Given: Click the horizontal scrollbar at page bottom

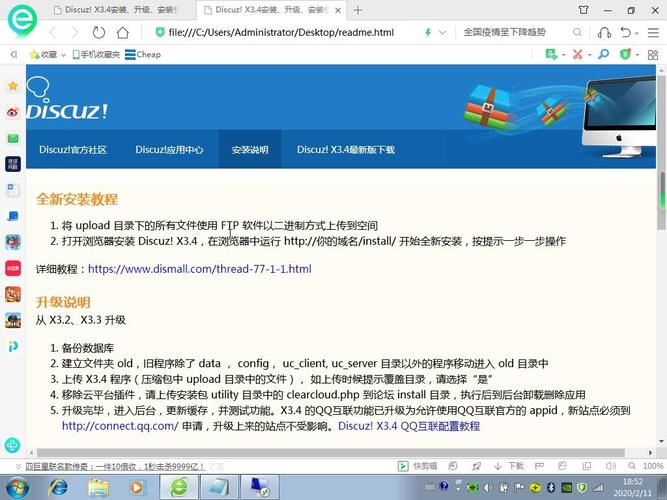Looking at the screenshot, I should click(331, 452).
